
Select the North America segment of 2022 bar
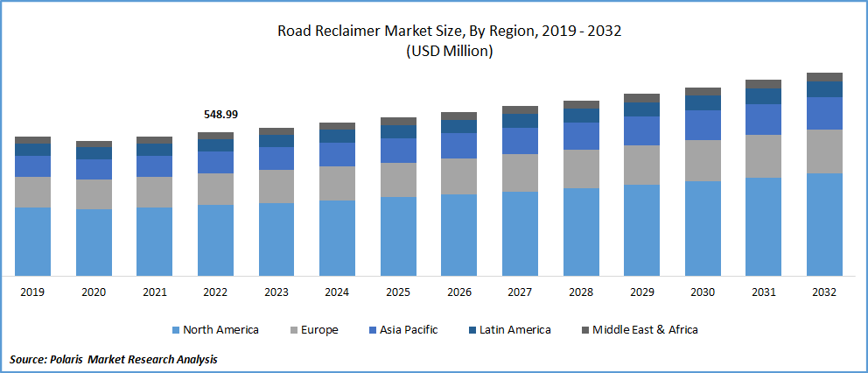tap(215, 240)
